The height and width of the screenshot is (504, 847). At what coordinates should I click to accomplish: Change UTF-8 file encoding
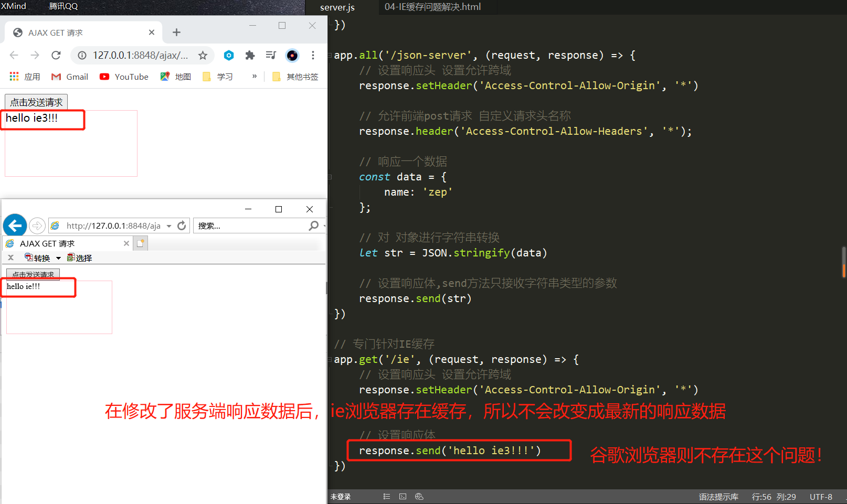821,497
